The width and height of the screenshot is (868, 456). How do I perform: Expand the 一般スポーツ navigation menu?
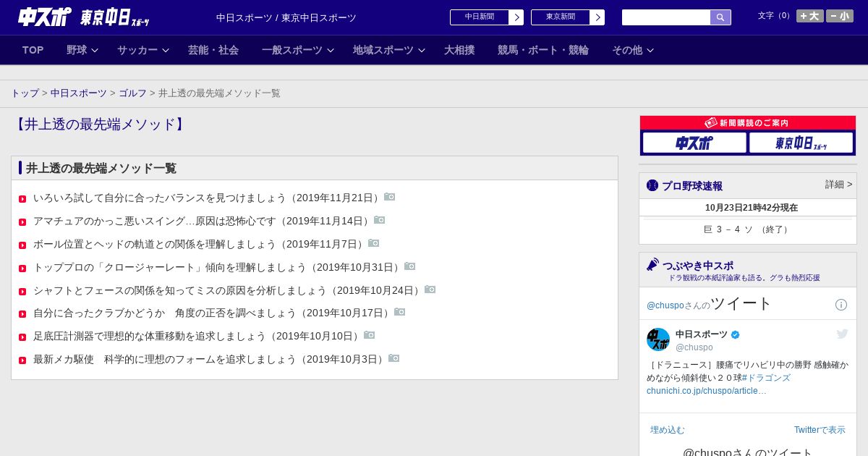298,50
